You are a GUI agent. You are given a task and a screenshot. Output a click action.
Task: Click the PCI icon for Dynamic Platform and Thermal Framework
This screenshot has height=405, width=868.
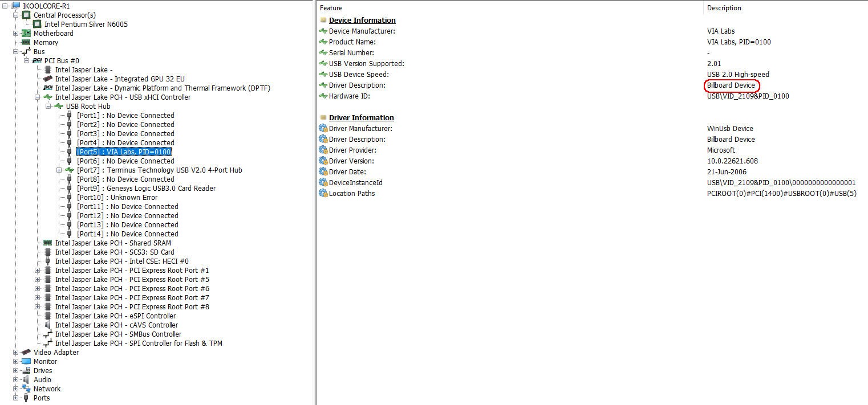tap(48, 88)
